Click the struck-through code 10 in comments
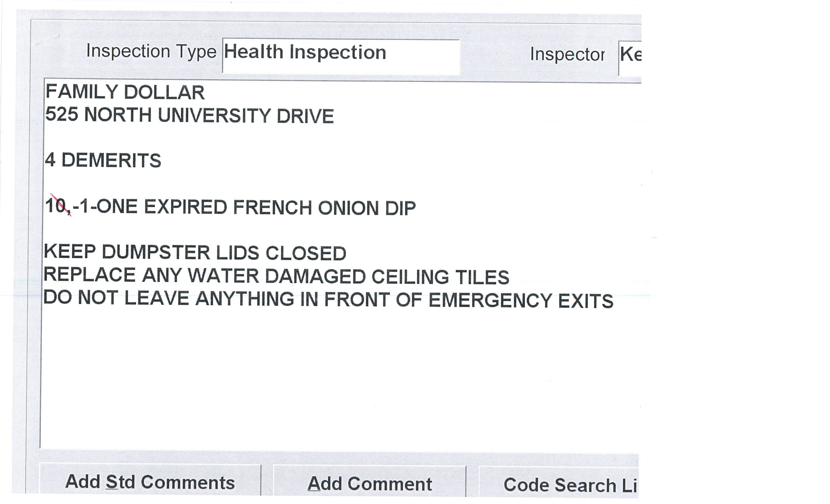This screenshot has height=504, width=830. click(x=56, y=206)
